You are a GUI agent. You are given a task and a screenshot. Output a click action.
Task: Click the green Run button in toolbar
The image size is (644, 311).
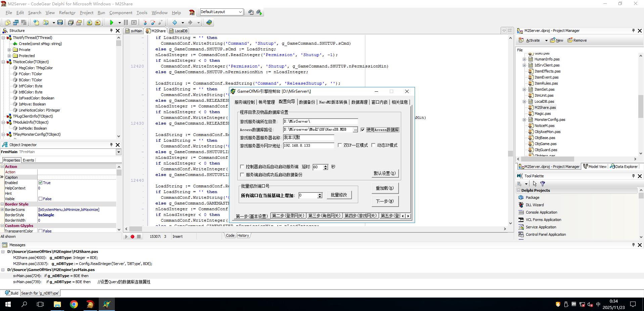pyautogui.click(x=111, y=23)
